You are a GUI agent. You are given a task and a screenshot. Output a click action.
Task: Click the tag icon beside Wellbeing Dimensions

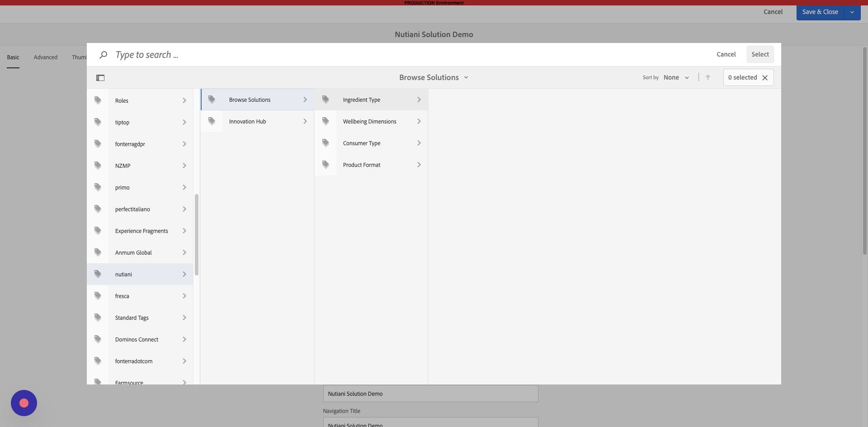click(x=325, y=121)
